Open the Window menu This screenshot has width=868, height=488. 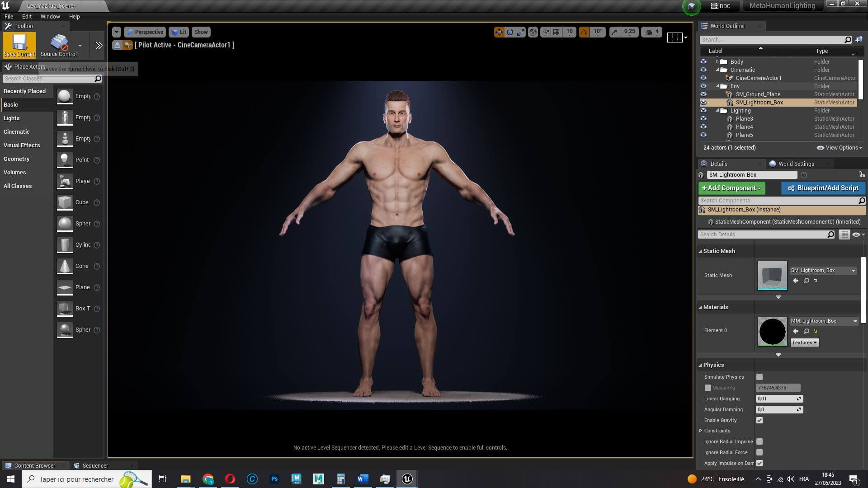point(50,16)
